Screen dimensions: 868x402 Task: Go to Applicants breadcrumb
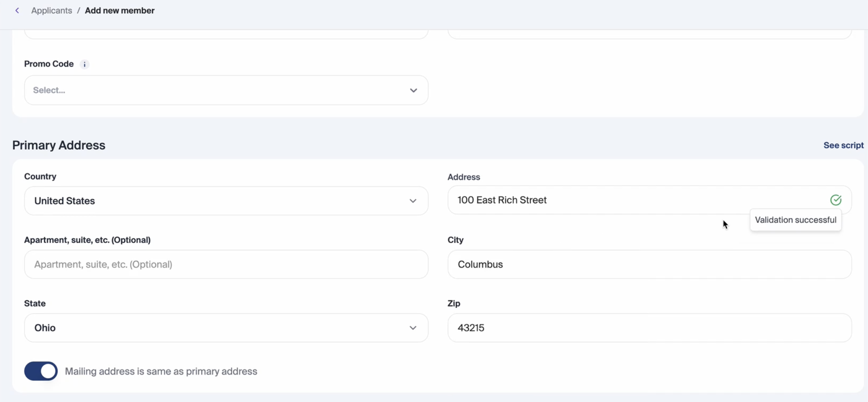click(x=52, y=10)
